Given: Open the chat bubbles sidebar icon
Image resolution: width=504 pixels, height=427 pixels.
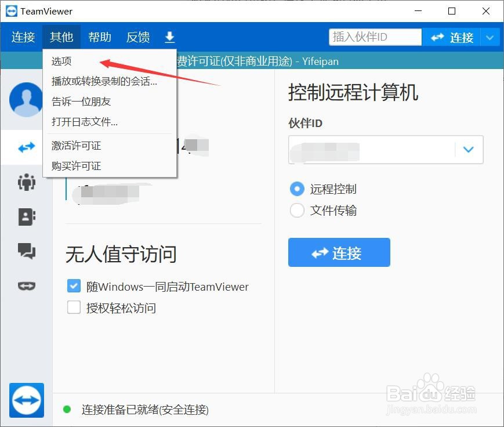Looking at the screenshot, I should pos(27,251).
